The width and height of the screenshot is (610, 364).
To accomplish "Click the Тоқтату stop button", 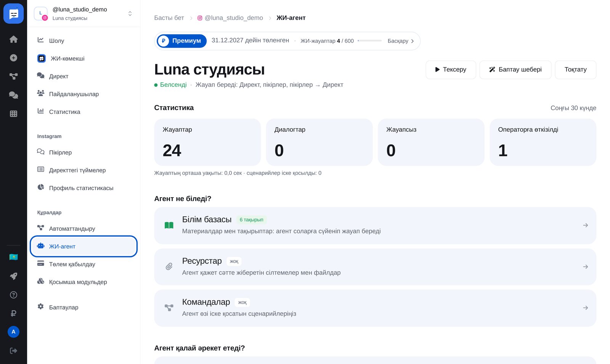I will tap(575, 70).
